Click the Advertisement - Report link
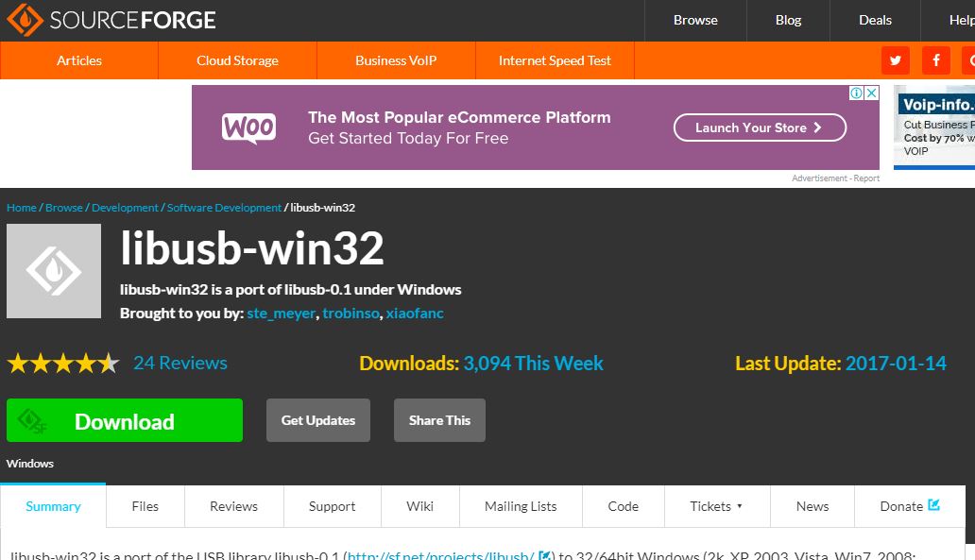Screen dimensions: 975x560 (835, 178)
